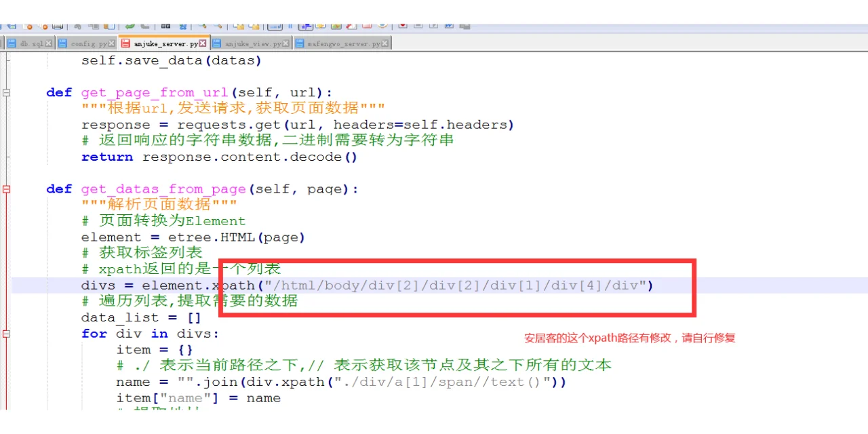Click the red disk icon on anjuke_server.py tab
The height and width of the screenshot is (434, 868).
click(126, 42)
